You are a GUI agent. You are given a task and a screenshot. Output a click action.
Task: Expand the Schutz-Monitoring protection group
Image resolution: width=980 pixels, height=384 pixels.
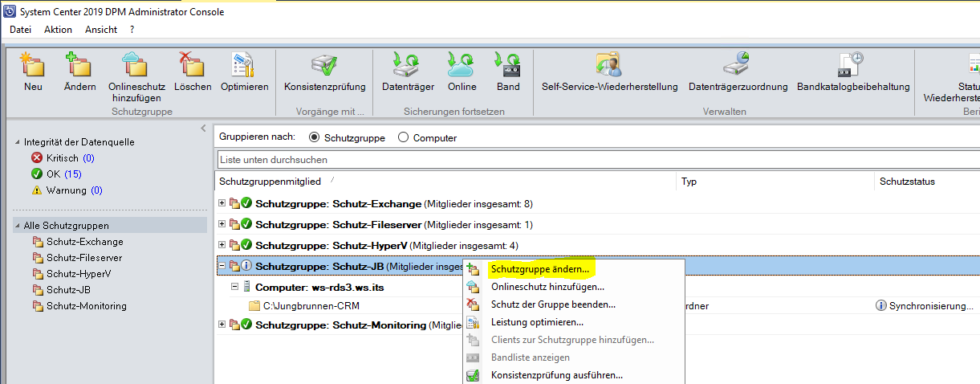pyautogui.click(x=222, y=325)
